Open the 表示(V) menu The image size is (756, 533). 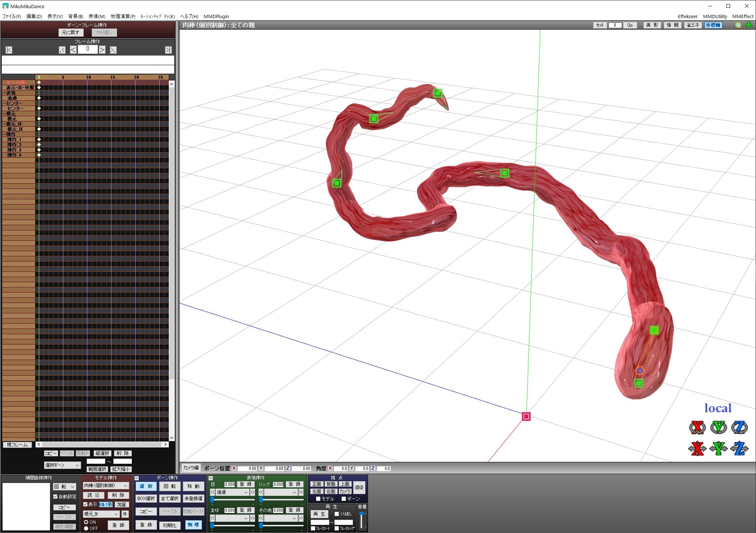click(55, 16)
